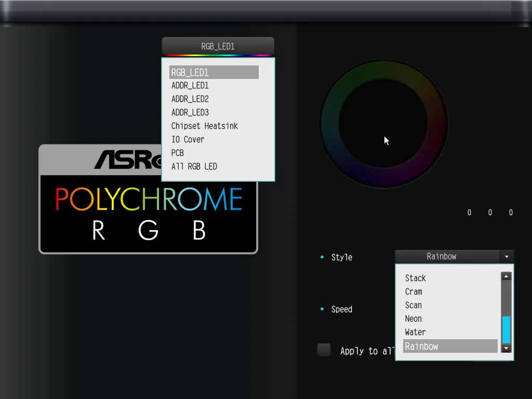
Task: Click the style list scroll down arrow
Action: click(506, 348)
